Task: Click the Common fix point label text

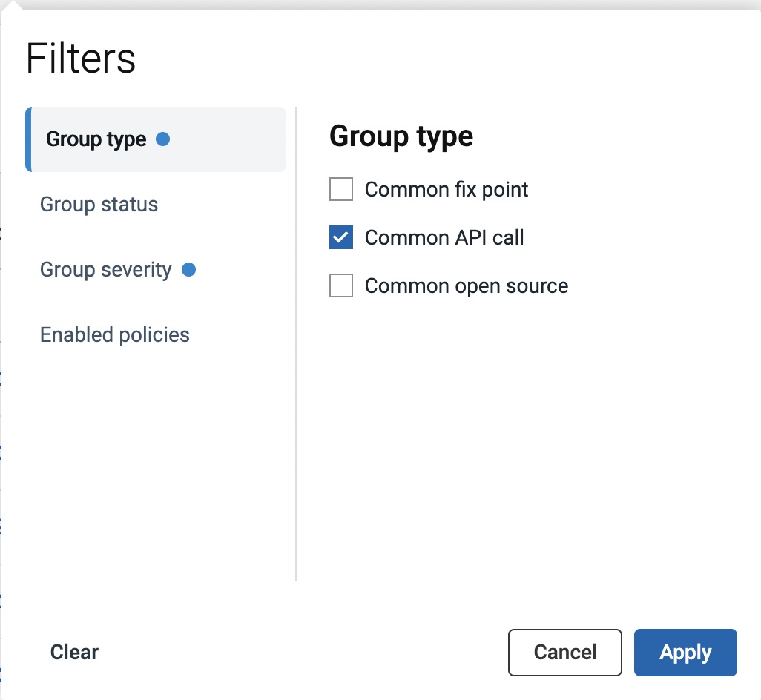Action: coord(447,190)
